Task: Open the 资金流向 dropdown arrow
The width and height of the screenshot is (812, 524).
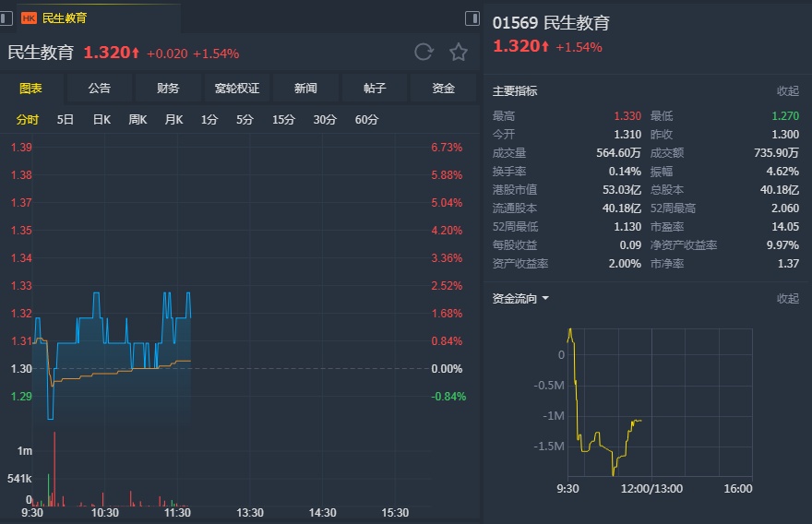Action: (x=545, y=299)
